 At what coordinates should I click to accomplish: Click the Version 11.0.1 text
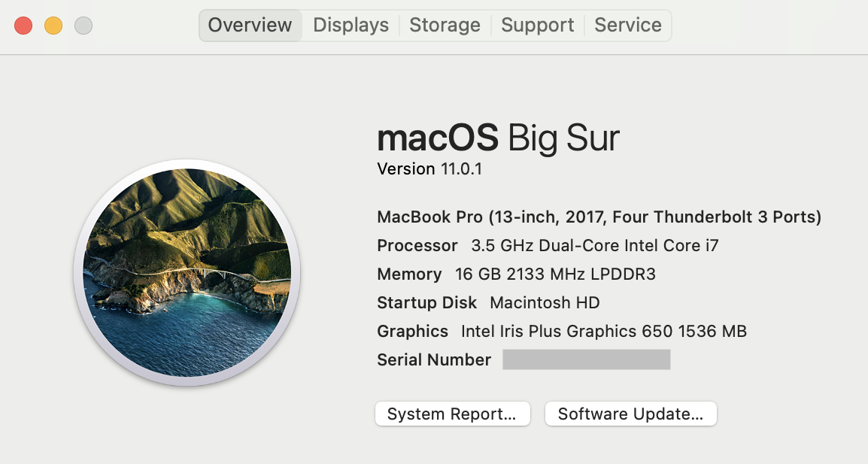[x=429, y=169]
